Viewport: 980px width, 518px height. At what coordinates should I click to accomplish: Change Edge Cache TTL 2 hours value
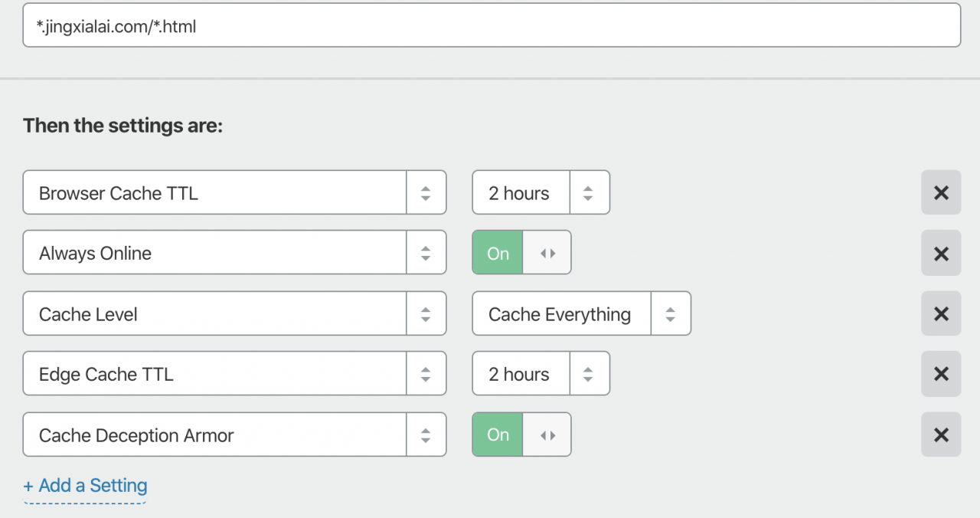(x=541, y=374)
